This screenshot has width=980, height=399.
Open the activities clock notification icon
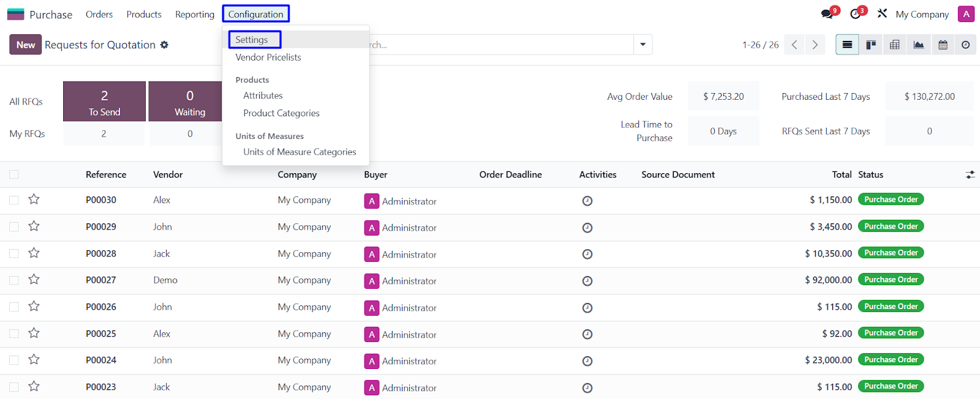[856, 13]
